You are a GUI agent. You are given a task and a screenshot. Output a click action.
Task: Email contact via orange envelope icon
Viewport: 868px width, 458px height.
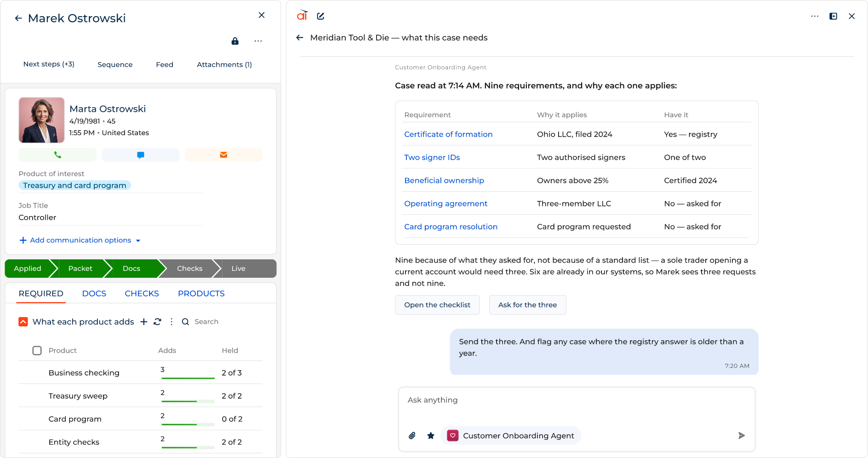[x=223, y=155]
